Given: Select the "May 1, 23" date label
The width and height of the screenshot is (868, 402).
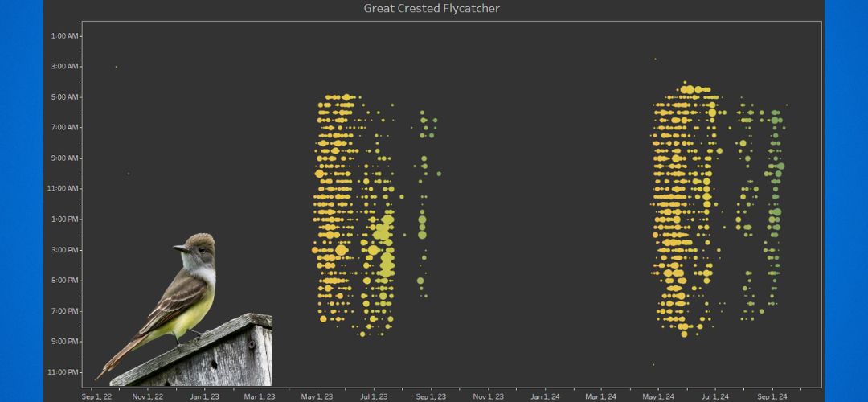Looking at the screenshot, I should (317, 396).
